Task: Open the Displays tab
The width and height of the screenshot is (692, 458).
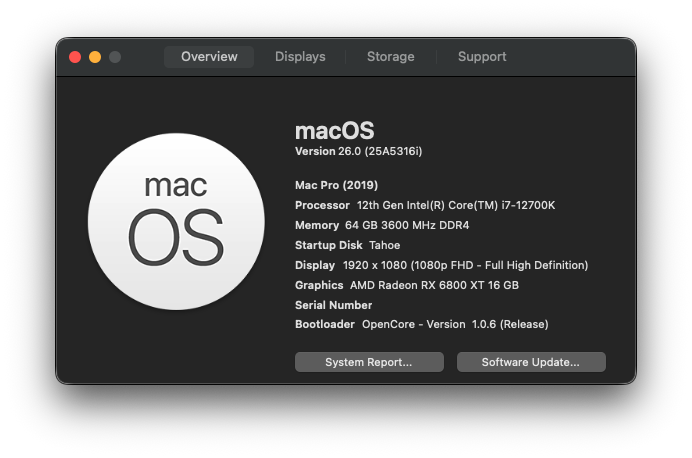Action: (x=300, y=57)
